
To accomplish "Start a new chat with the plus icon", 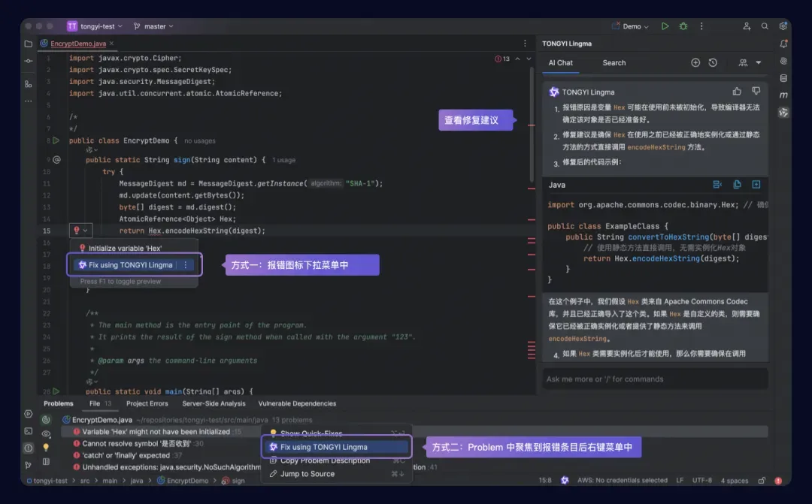I will (x=695, y=62).
